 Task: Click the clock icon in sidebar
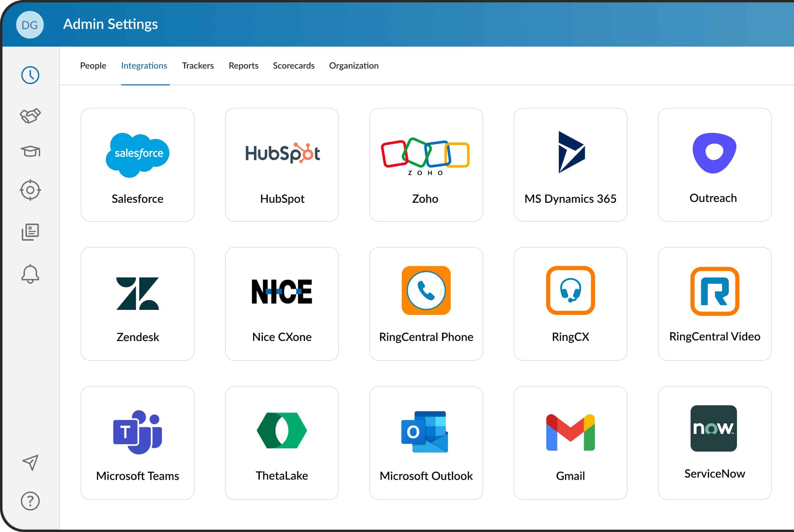click(x=30, y=75)
